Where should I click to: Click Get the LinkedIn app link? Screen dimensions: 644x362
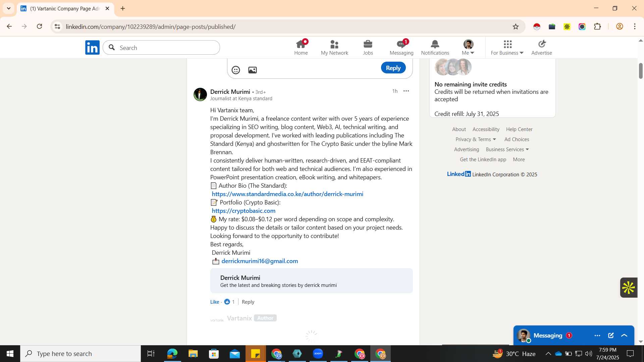coord(483,160)
